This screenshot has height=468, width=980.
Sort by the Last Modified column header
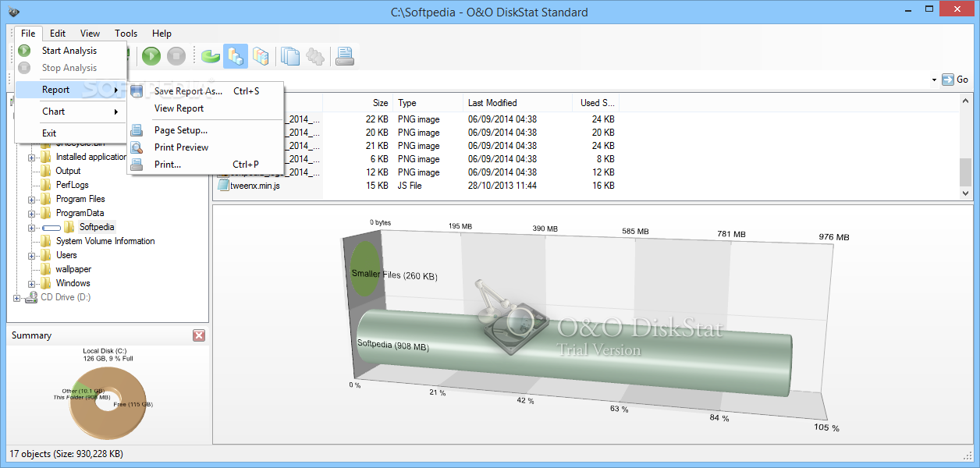(x=517, y=103)
